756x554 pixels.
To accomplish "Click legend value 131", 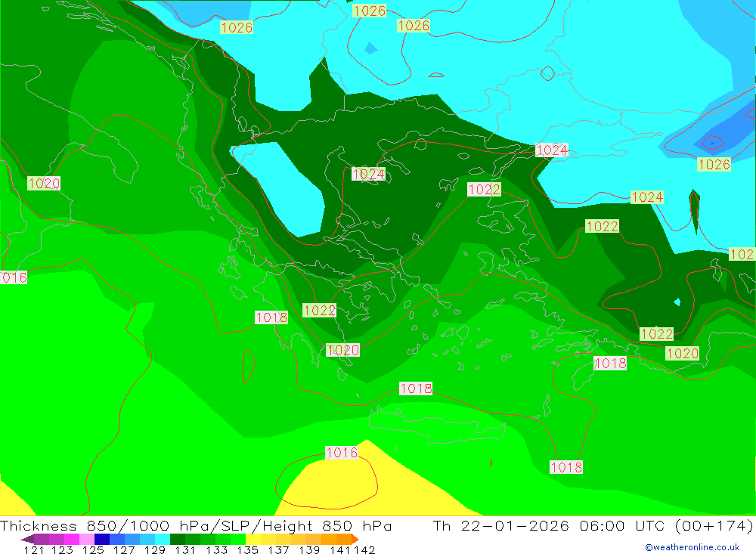I will [185, 550].
